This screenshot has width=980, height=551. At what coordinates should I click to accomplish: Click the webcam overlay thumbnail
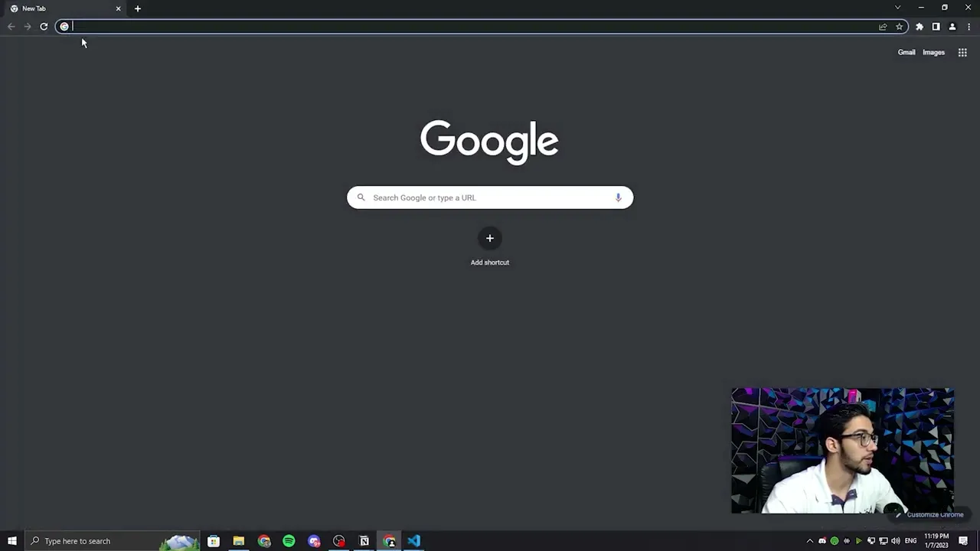(x=842, y=451)
